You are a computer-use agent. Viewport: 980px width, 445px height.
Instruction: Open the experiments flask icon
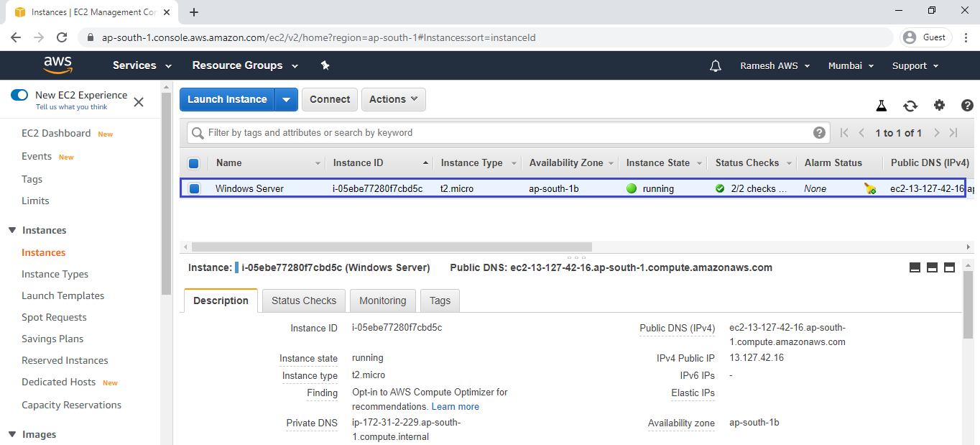pos(882,106)
